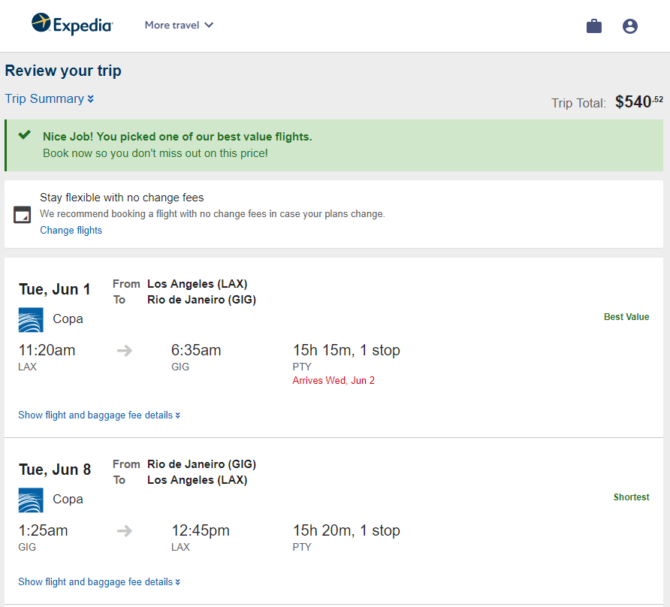
Task: Click the green checkmark in the best value banner
Action: click(x=24, y=135)
